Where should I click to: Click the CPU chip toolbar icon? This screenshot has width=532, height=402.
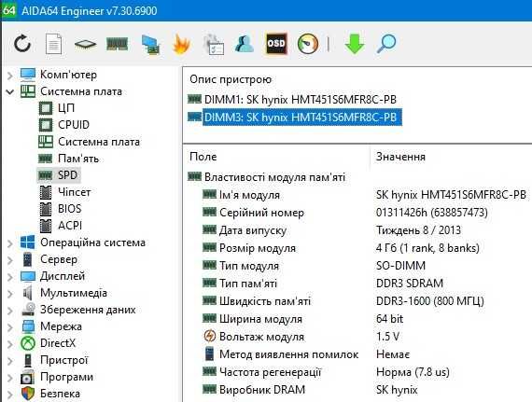(x=85, y=44)
